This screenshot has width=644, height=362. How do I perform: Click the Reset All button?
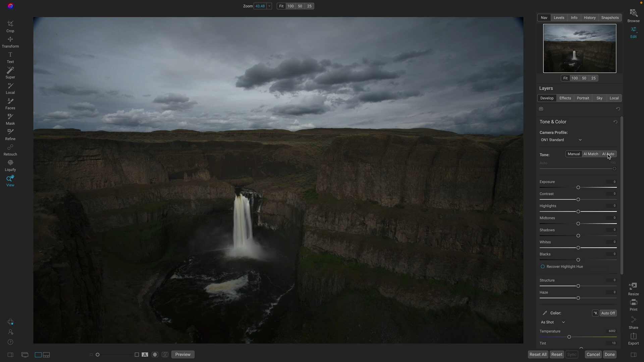(538, 355)
